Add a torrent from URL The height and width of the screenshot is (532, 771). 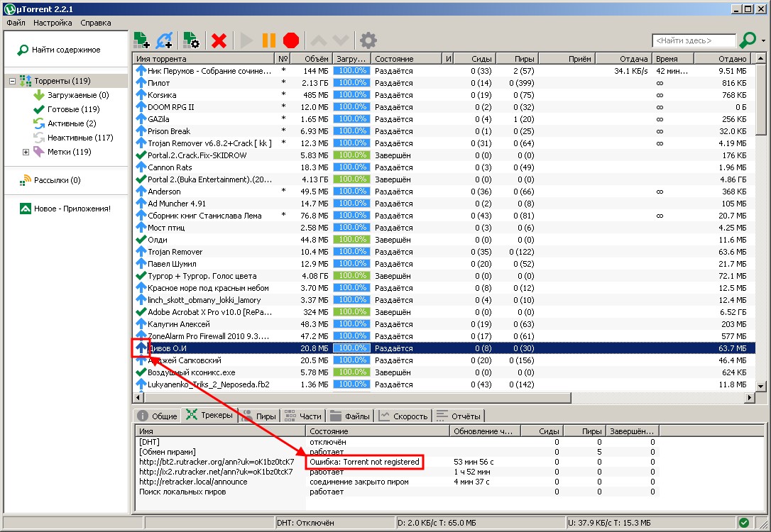pos(165,40)
